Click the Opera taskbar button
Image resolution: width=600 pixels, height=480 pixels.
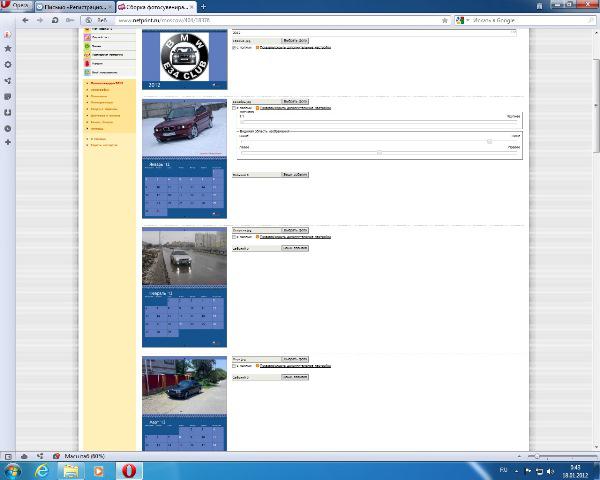coord(129,471)
